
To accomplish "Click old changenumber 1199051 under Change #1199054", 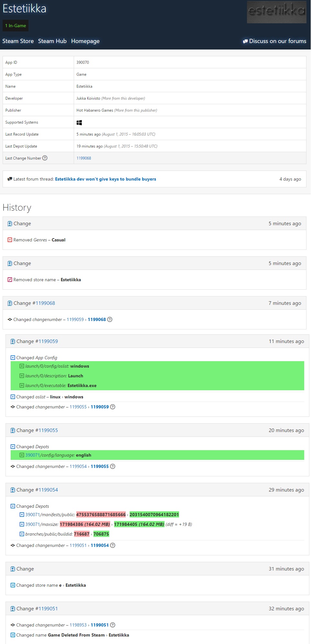I will click(x=78, y=545).
